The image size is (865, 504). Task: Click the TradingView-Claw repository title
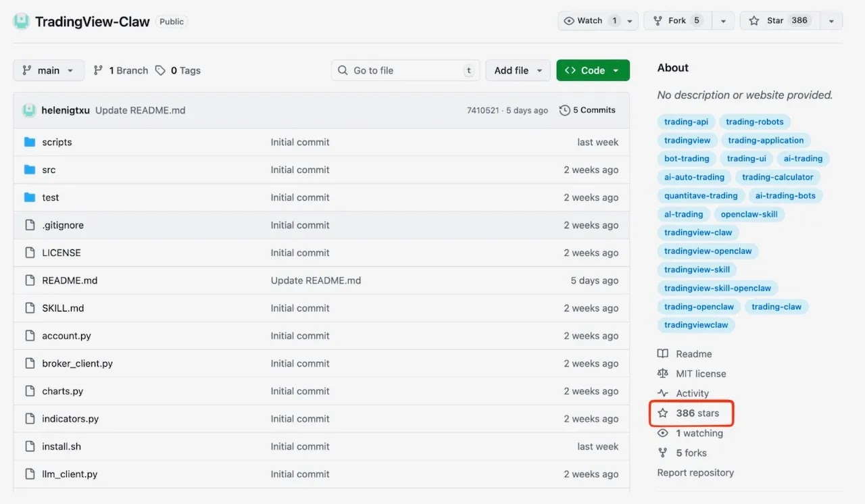(93, 22)
